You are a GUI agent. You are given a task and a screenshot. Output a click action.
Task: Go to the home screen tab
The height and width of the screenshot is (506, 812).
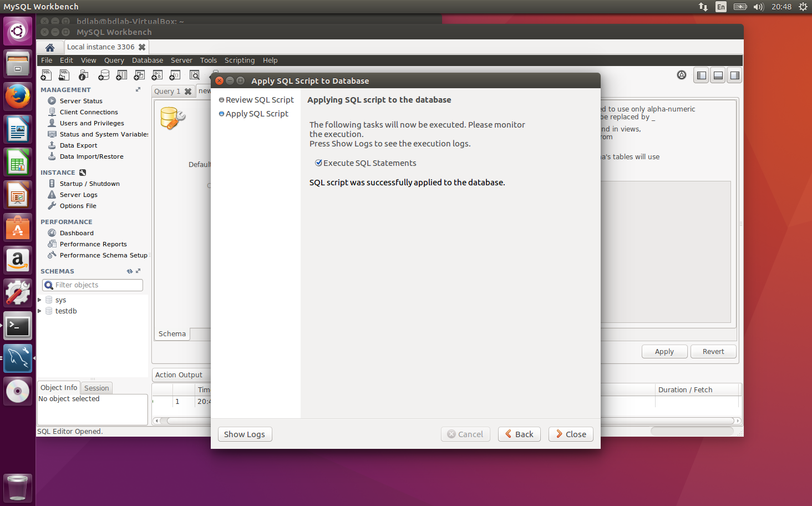pos(50,47)
